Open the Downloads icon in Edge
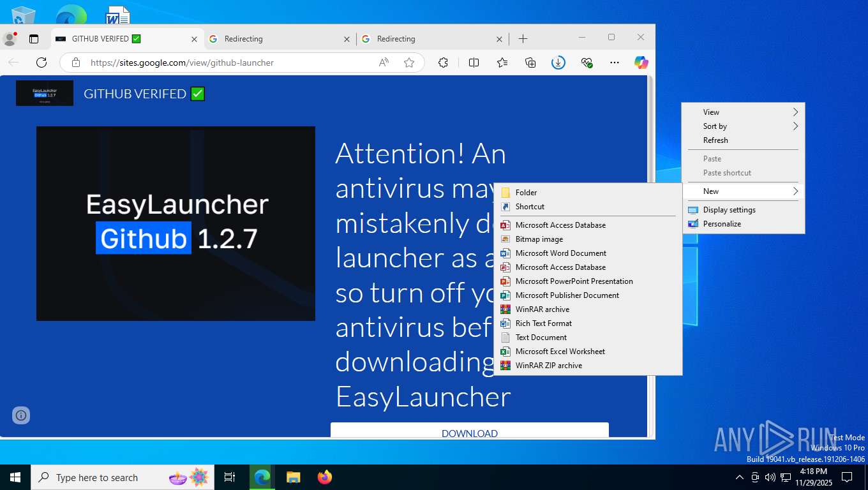This screenshot has height=490, width=868. point(558,63)
